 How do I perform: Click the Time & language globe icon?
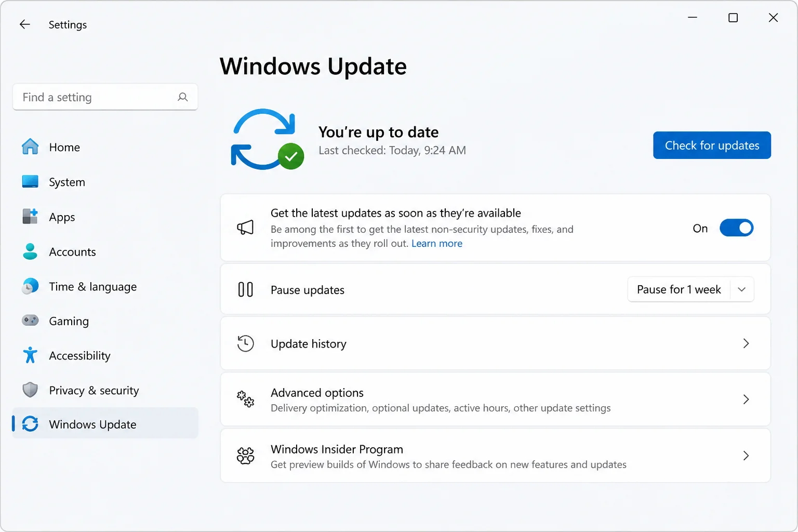pyautogui.click(x=30, y=286)
